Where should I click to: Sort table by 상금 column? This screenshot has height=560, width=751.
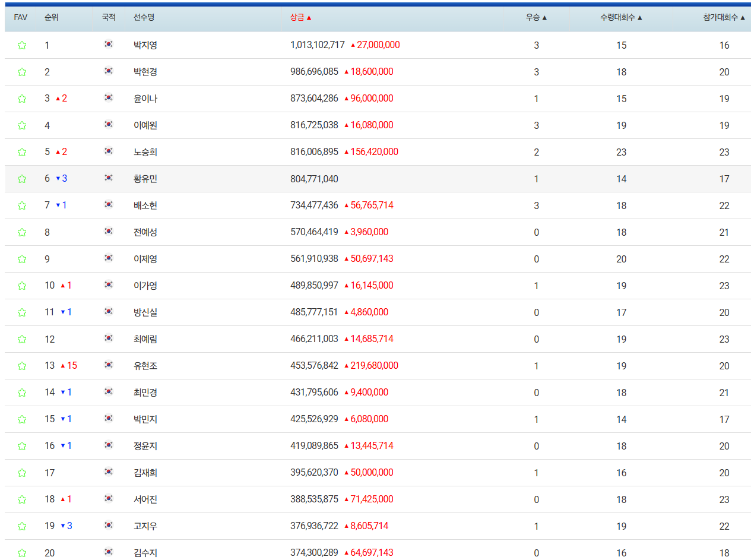(301, 18)
